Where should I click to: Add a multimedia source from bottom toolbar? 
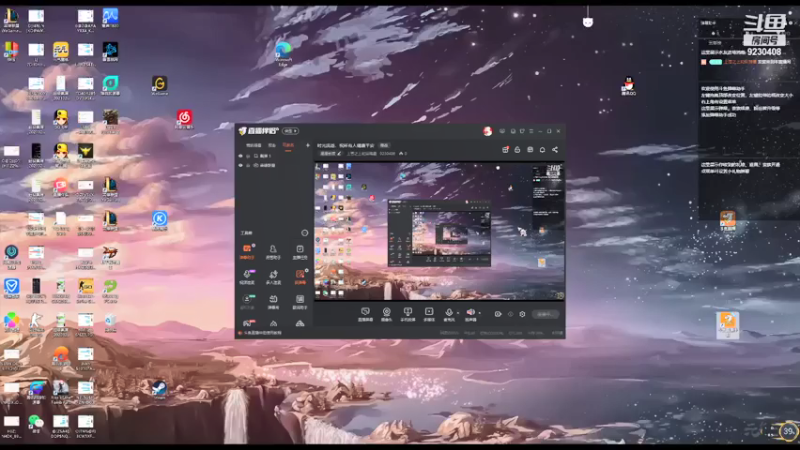click(429, 314)
